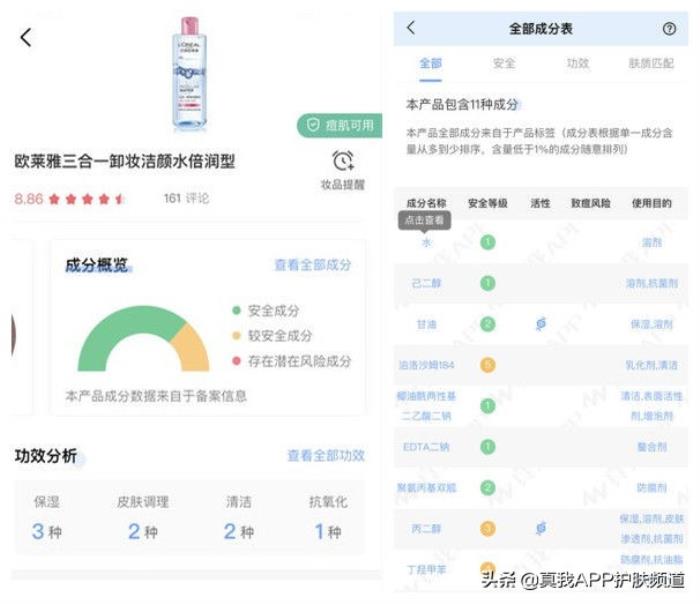
Task: Click the 活性 icon in 甘油 row
Action: (541, 324)
